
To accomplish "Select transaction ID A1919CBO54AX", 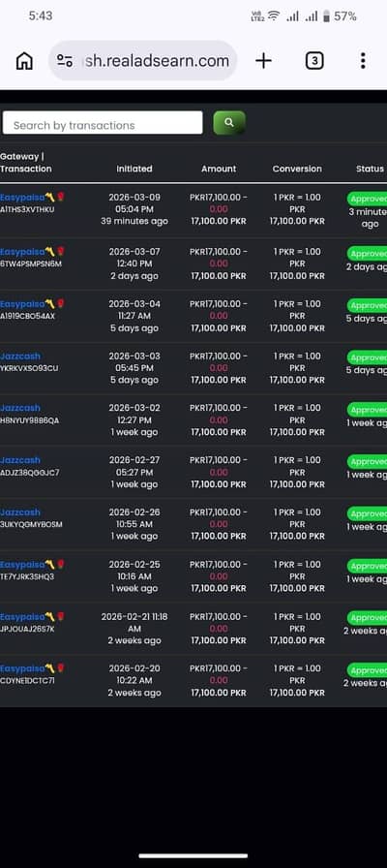I will 28,316.
